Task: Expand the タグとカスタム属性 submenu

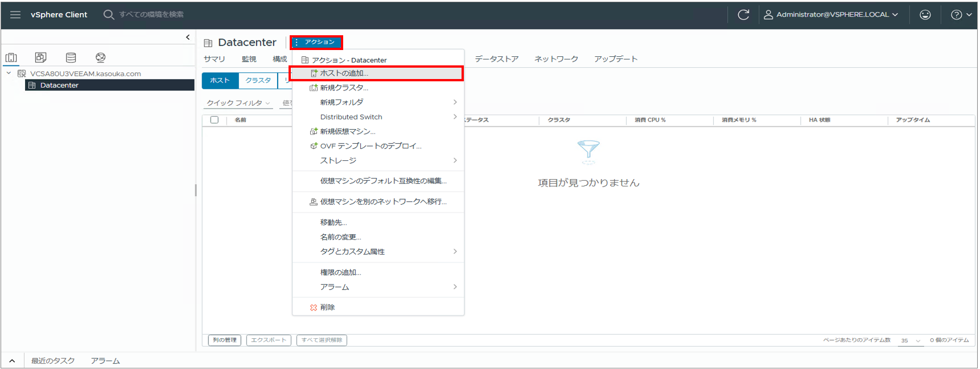Action: click(455, 252)
